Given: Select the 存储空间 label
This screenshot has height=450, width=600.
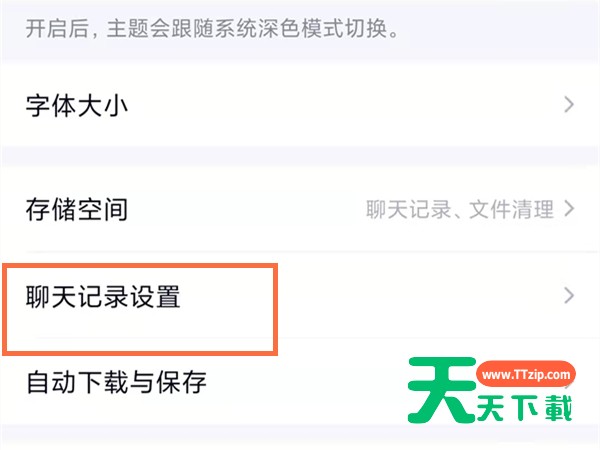Looking at the screenshot, I should click(x=77, y=210).
